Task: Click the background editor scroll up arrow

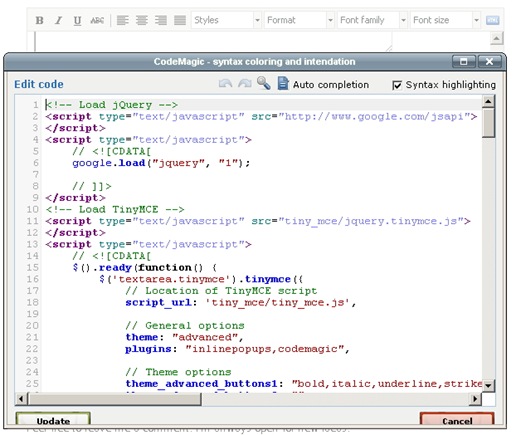Action: tap(496, 39)
